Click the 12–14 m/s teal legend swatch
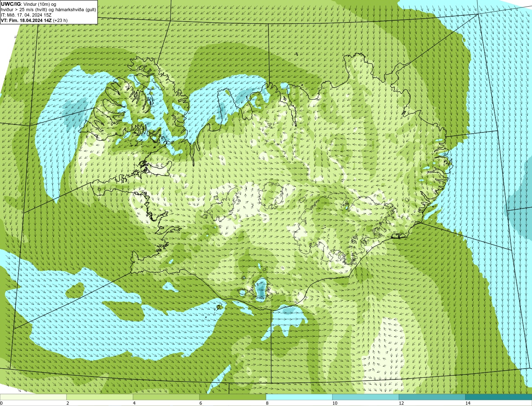 (432, 397)
